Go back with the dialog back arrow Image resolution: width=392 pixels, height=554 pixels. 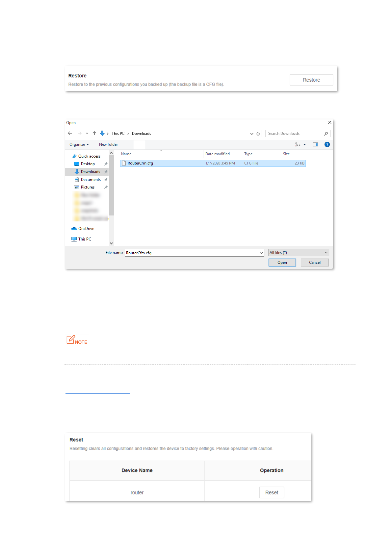[70, 134]
